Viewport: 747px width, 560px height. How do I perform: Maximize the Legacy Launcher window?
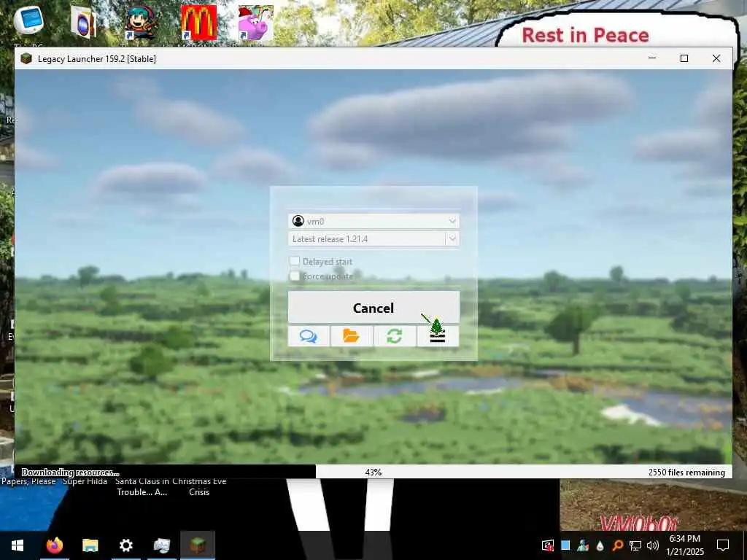click(684, 58)
